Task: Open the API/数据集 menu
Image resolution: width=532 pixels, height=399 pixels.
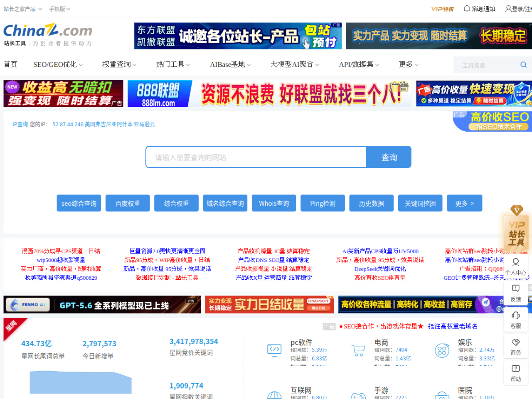Action: [360, 64]
